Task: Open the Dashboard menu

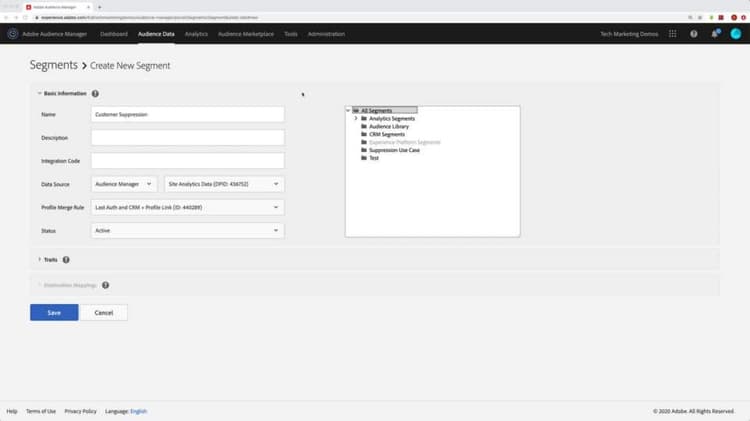Action: click(x=114, y=34)
